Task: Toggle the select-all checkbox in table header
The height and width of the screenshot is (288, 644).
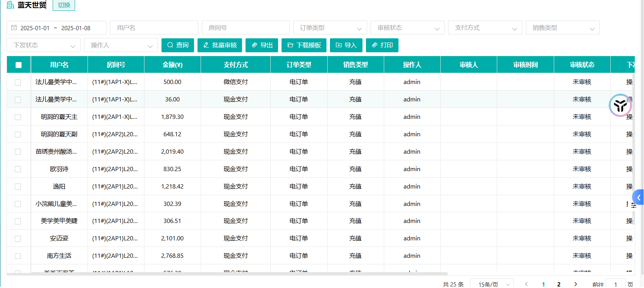Action: 19,65
